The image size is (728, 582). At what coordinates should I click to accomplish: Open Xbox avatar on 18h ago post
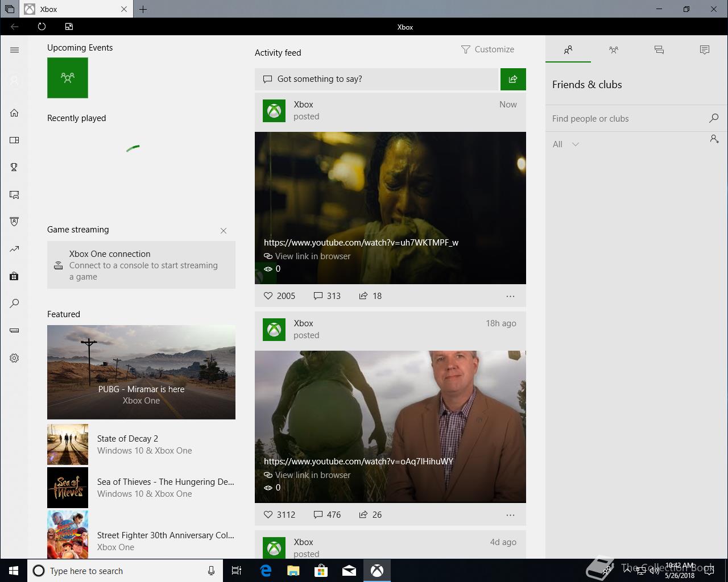(274, 329)
